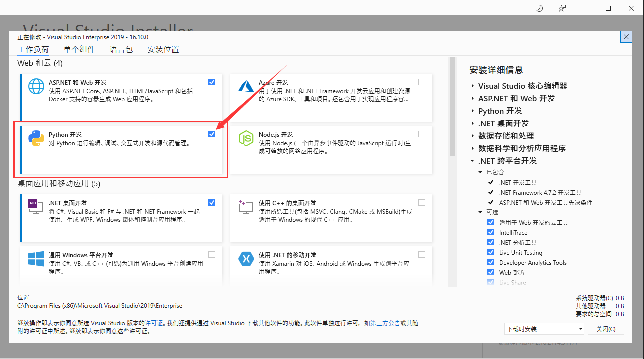Image resolution: width=644 pixels, height=359 pixels.
Task: Expand ASP.NET 和 Web 开发 in details panel
Action: (x=473, y=98)
